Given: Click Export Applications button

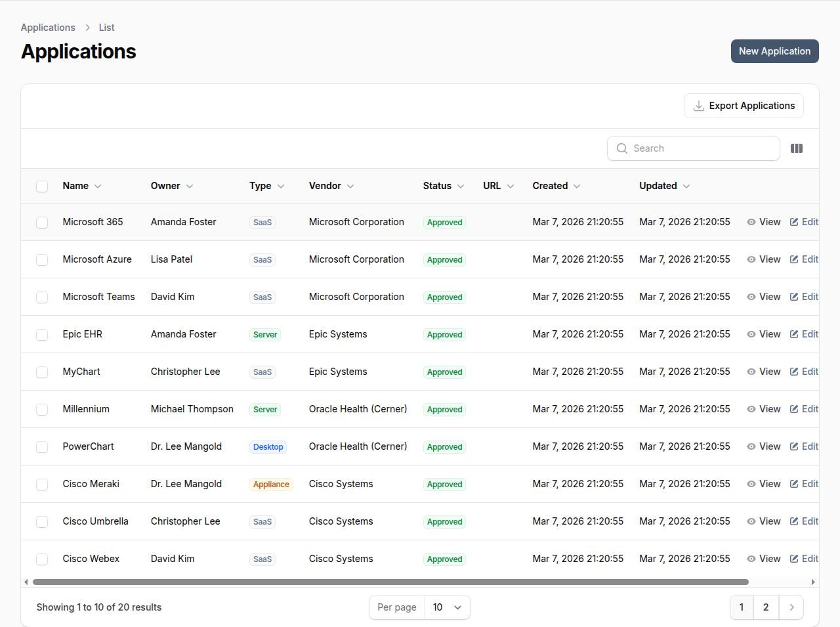Looking at the screenshot, I should coord(744,106).
